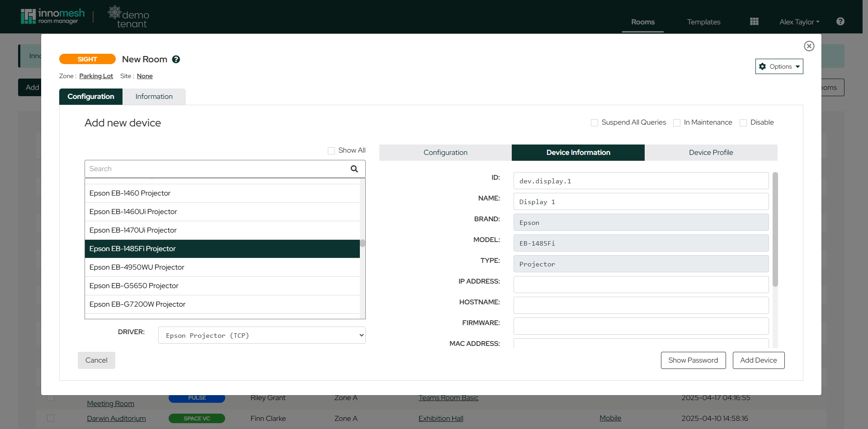The width and height of the screenshot is (868, 429).
Task: Expand the Driver dropdown
Action: (x=262, y=335)
